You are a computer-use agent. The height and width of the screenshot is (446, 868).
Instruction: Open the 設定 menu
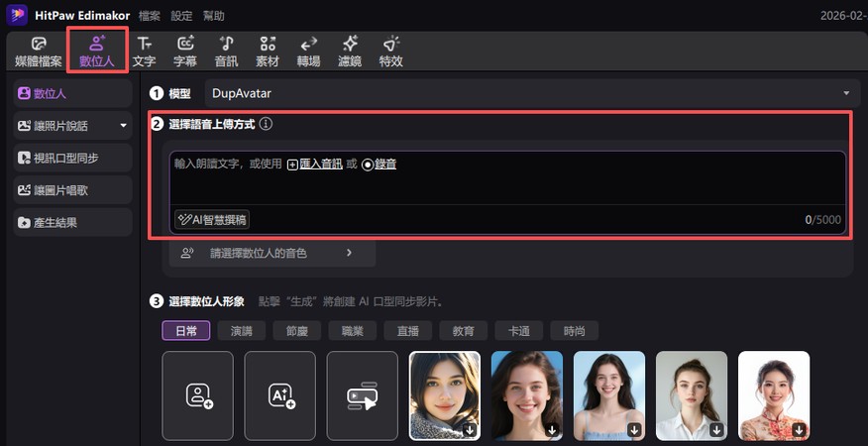point(181,16)
